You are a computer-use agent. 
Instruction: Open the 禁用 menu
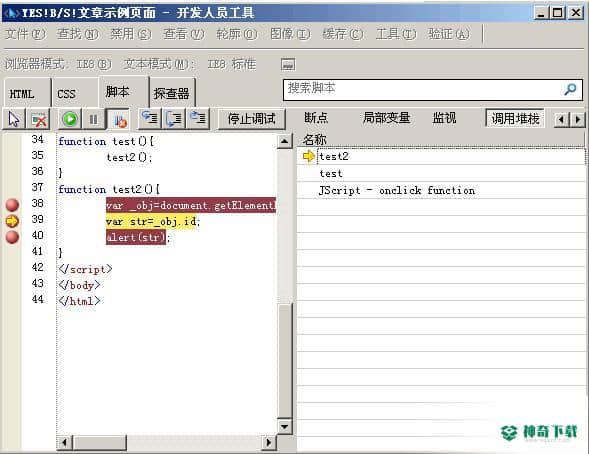point(131,34)
